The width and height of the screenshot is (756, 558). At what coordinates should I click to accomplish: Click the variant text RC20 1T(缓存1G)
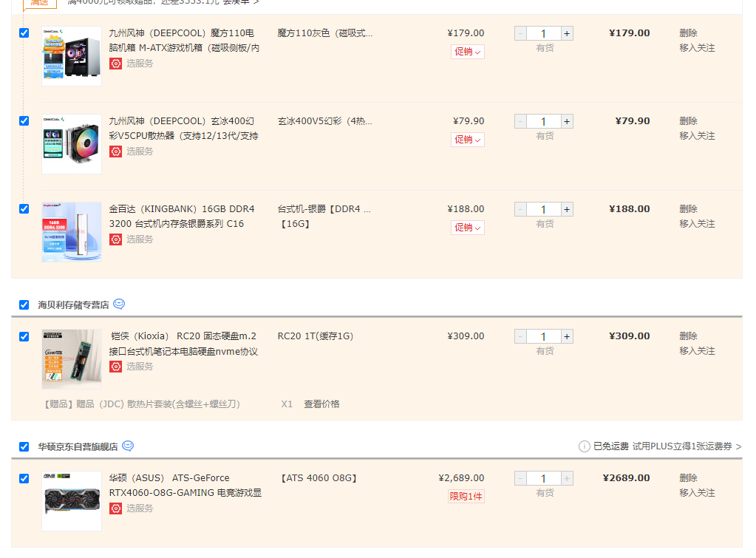pos(316,336)
